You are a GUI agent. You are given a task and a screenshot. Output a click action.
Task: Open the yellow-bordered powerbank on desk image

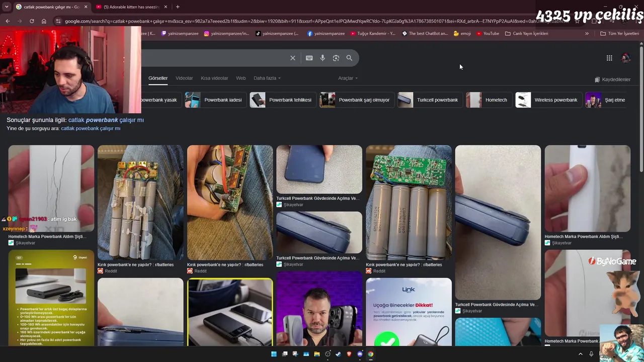click(x=230, y=312)
